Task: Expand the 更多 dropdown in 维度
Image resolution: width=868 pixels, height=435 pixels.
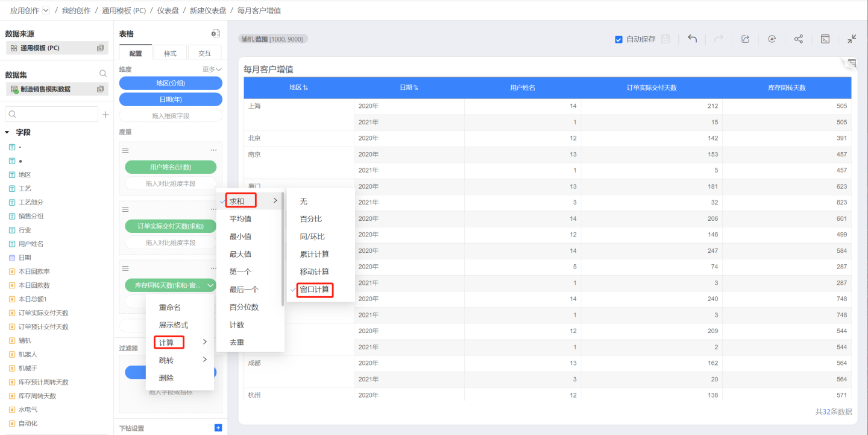Action: click(x=212, y=69)
